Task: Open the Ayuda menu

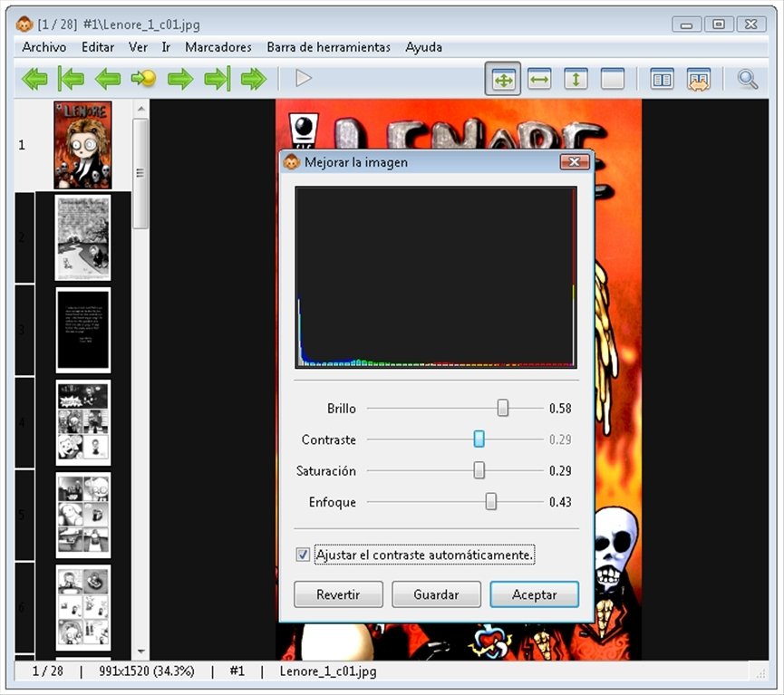Action: 423,47
